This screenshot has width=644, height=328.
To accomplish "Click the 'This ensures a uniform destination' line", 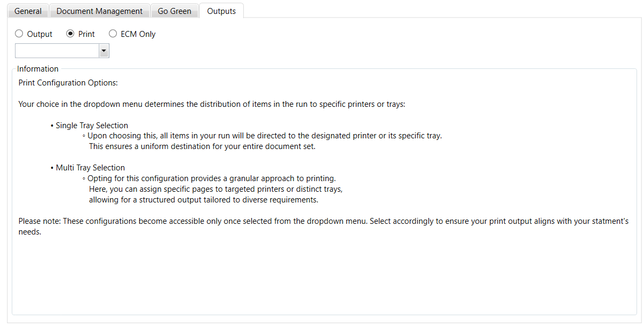I will [x=202, y=146].
